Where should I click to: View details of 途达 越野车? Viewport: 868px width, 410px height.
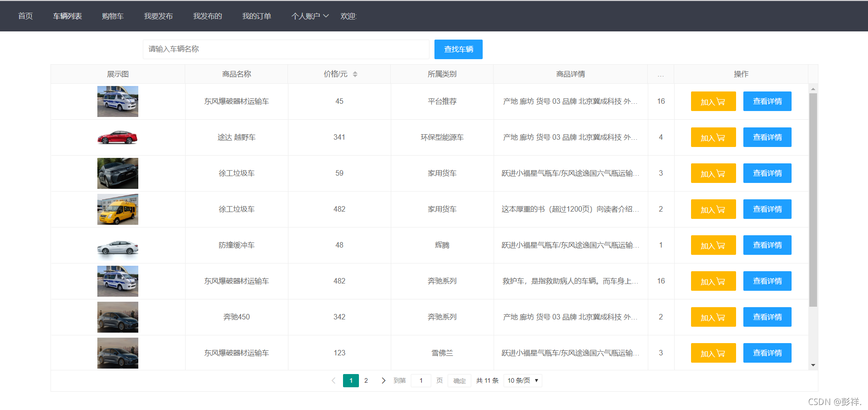pos(767,137)
